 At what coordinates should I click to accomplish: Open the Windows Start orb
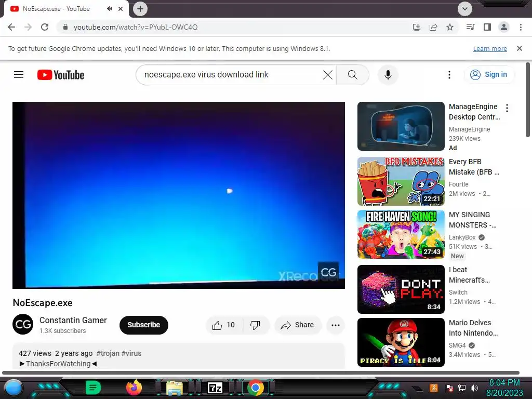click(14, 388)
